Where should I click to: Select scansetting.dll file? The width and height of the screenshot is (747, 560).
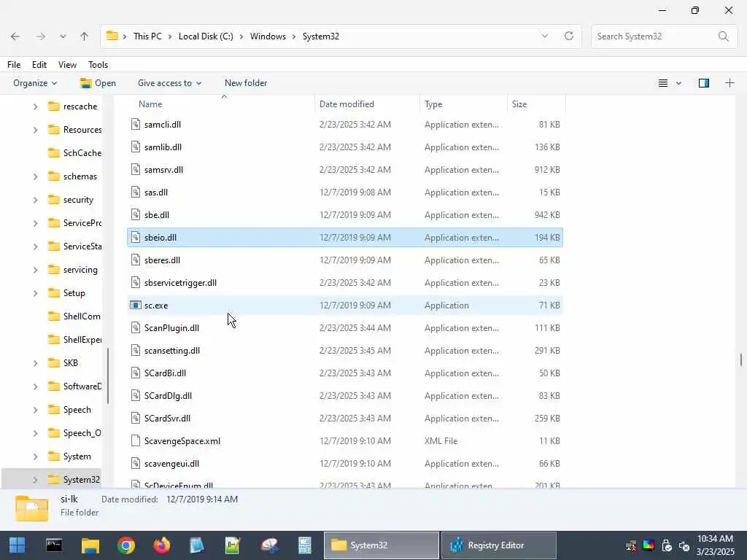[x=345, y=351]
